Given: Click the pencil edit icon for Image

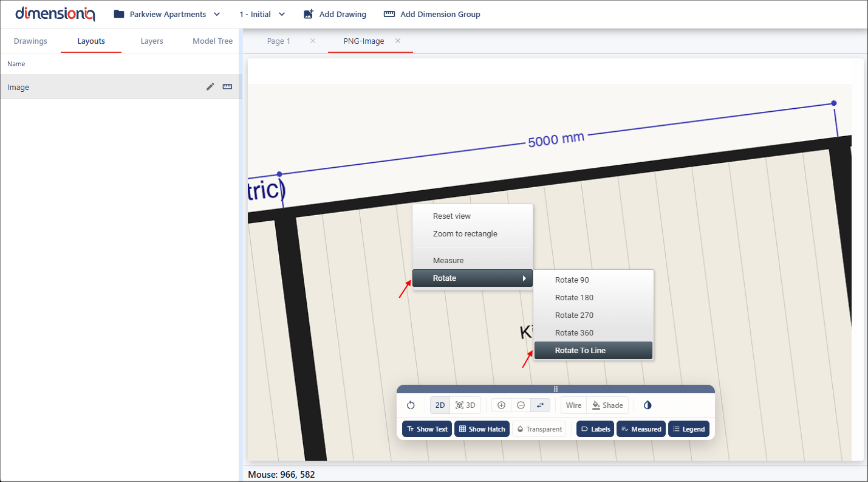Looking at the screenshot, I should 210,87.
